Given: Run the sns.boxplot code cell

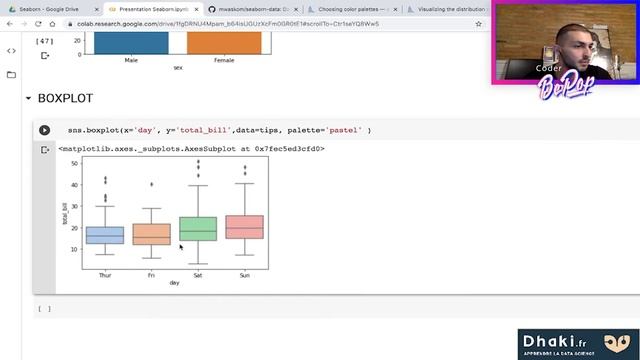Looking at the screenshot, I should (x=44, y=130).
